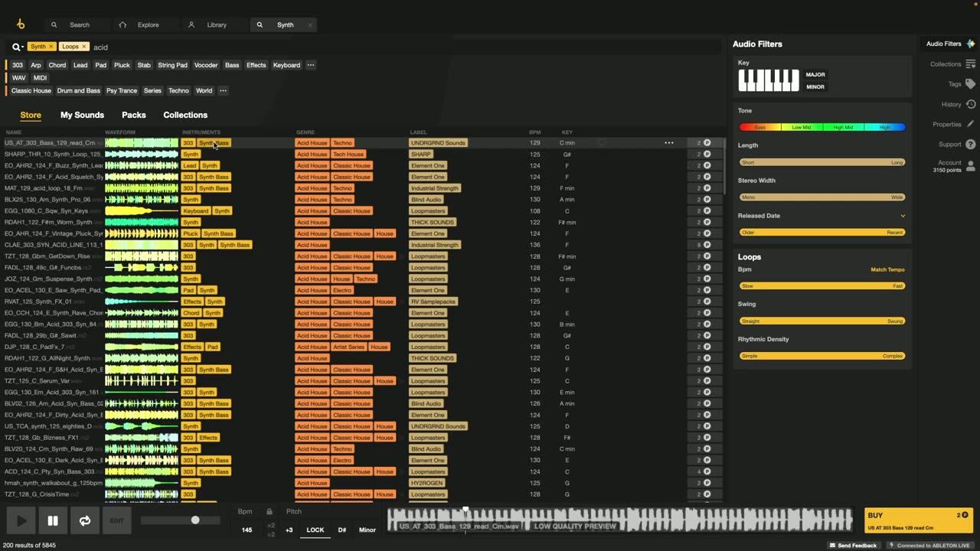
Task: Filter by 303 instrument tag
Action: 18,65
